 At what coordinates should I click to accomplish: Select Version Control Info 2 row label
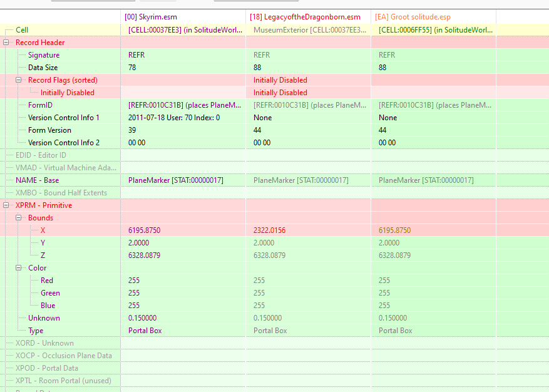tap(64, 143)
